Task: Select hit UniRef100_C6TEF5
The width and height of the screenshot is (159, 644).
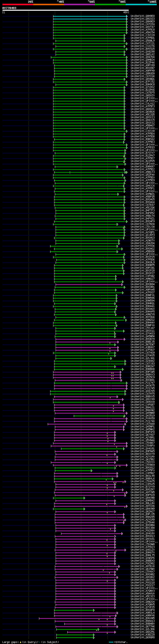Action: (x=143, y=93)
